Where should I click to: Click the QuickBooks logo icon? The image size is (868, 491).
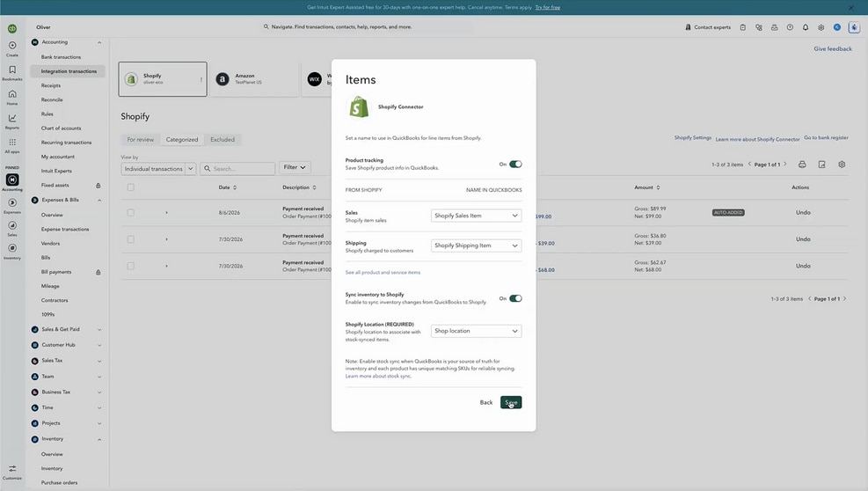click(x=12, y=28)
